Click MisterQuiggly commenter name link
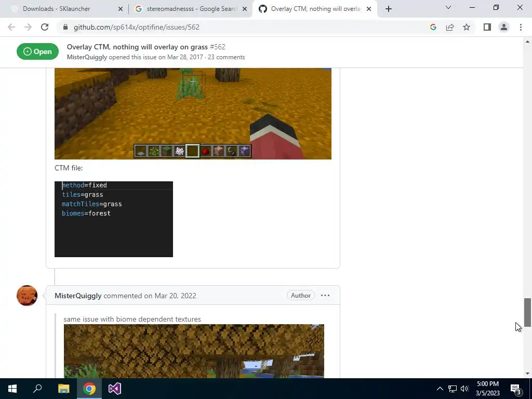The image size is (532, 399). 78,296
